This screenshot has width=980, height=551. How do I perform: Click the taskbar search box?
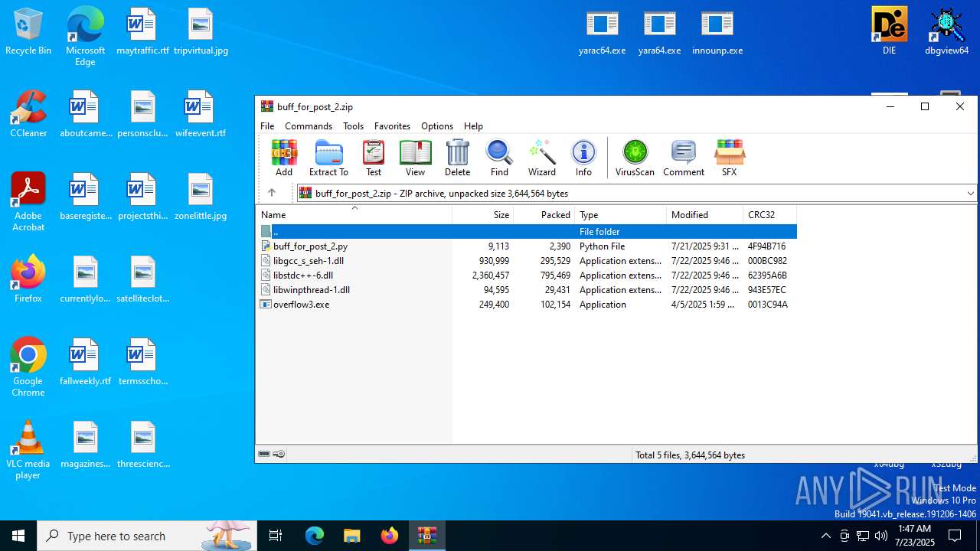pyautogui.click(x=147, y=536)
